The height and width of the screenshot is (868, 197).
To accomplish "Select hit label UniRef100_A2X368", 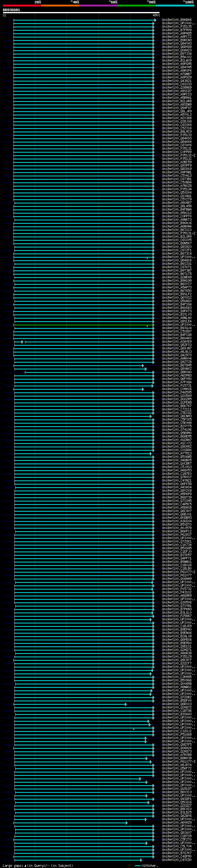I will pyautogui.click(x=177, y=118).
